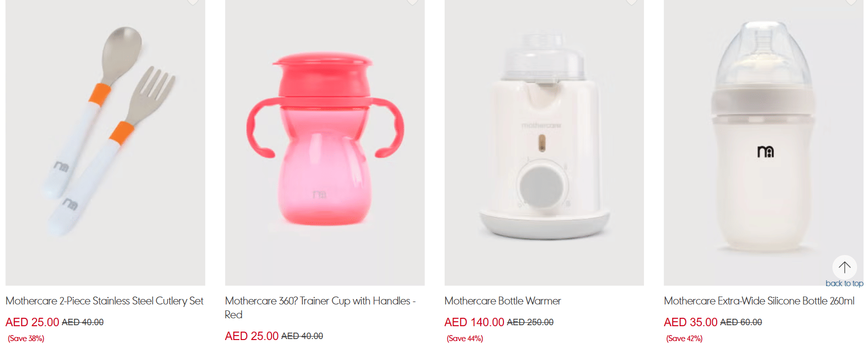Open Mothercare 360 Trainer Cup with Handles link

click(320, 307)
